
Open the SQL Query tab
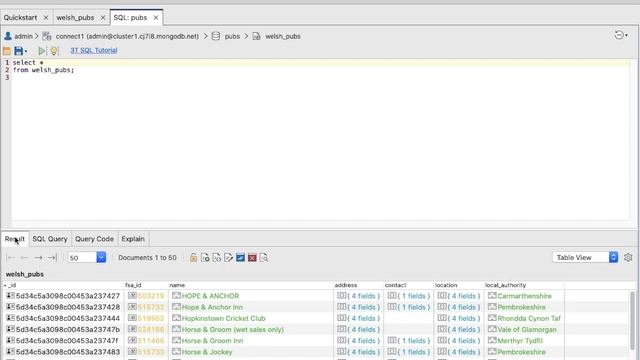pos(50,239)
